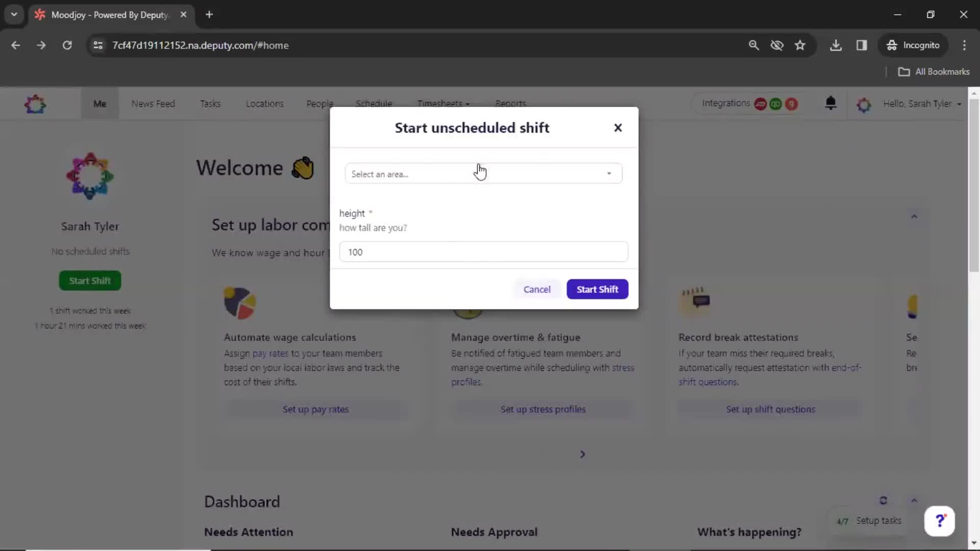The width and height of the screenshot is (980, 551).
Task: Navigate to the People tab
Action: coord(320,104)
